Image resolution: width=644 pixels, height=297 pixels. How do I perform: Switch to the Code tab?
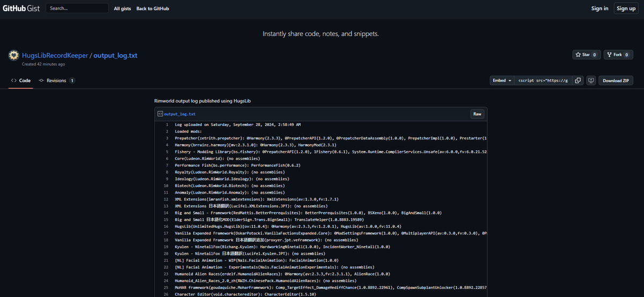pyautogui.click(x=21, y=80)
